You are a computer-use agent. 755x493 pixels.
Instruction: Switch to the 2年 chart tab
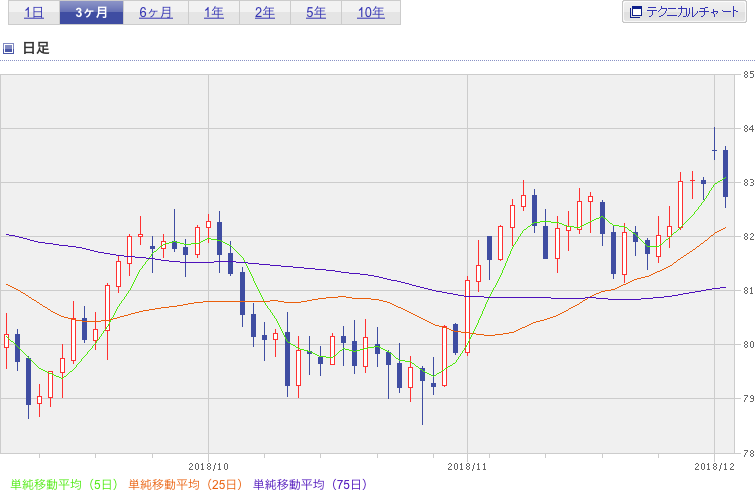coord(265,13)
